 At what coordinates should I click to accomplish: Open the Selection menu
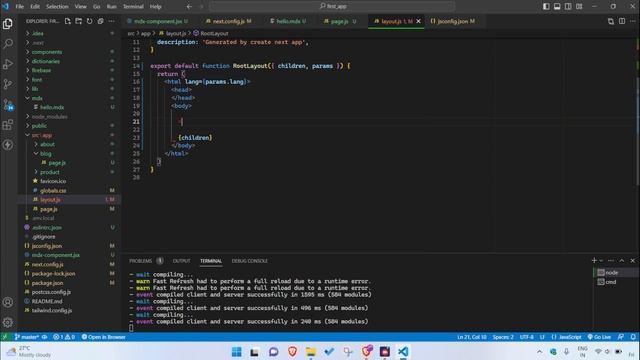coord(57,7)
